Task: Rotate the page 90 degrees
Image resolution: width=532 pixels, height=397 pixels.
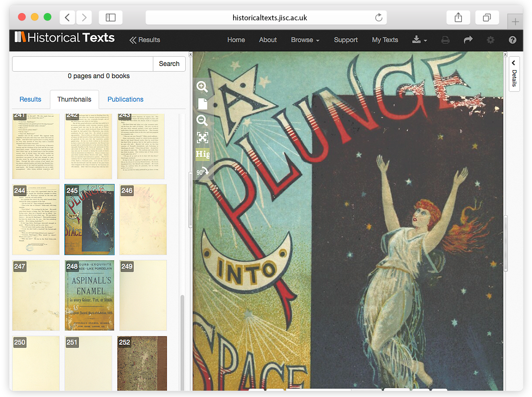Action: [203, 171]
